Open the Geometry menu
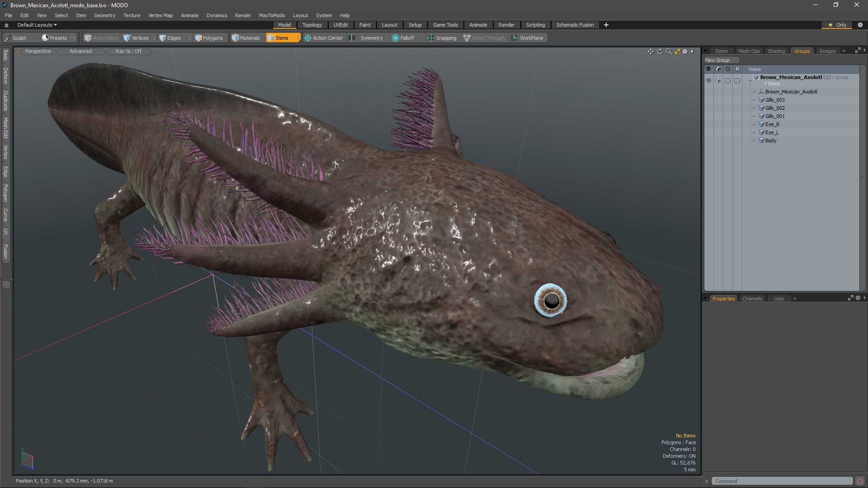 (104, 15)
